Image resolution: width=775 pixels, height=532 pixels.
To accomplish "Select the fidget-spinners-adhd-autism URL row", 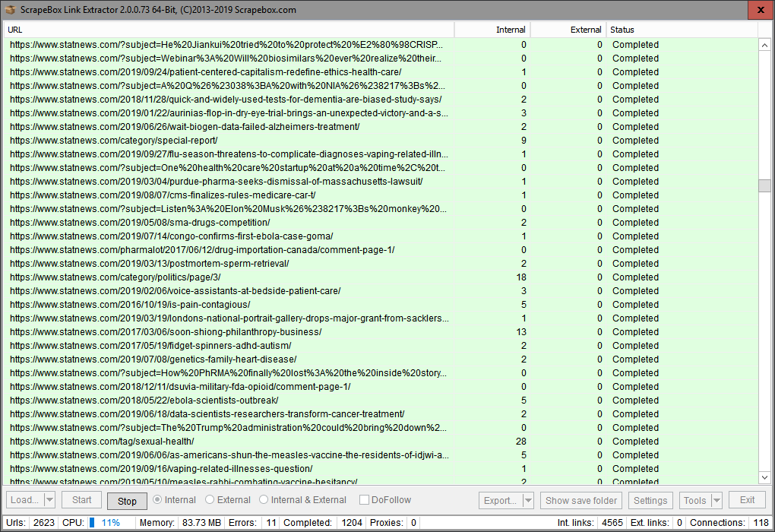I will tap(381, 346).
